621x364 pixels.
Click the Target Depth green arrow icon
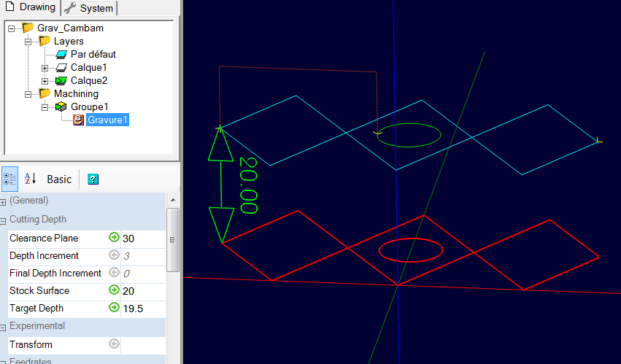point(114,307)
